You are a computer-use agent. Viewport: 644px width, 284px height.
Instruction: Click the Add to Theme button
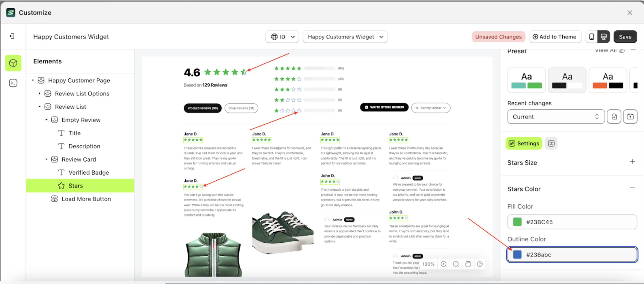click(x=555, y=37)
